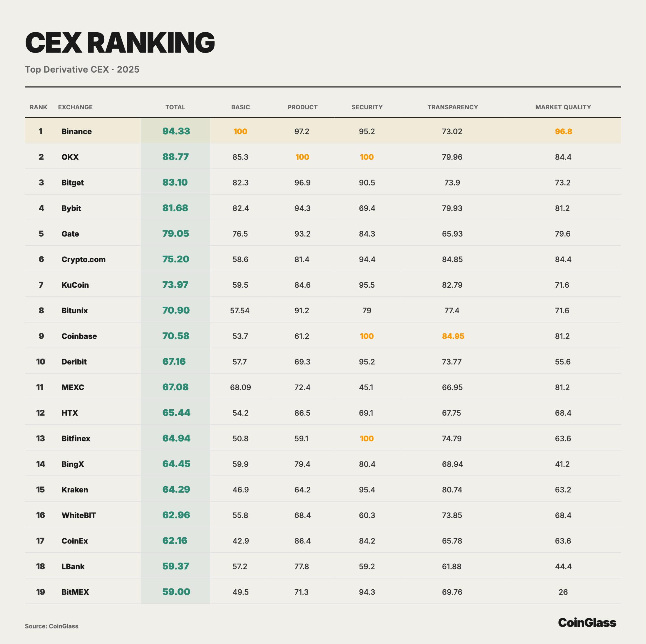Click the CoinGlass logo
646x644 pixels.
point(587,622)
